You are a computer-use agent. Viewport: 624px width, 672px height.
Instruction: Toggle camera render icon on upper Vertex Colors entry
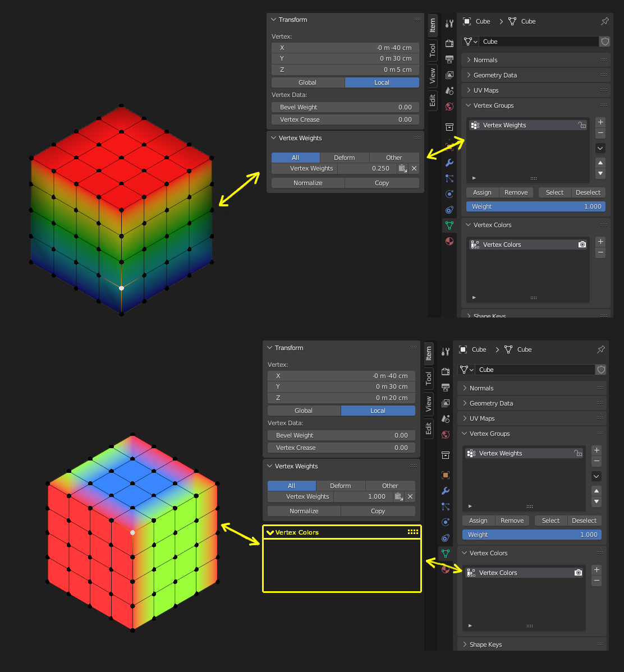[582, 245]
